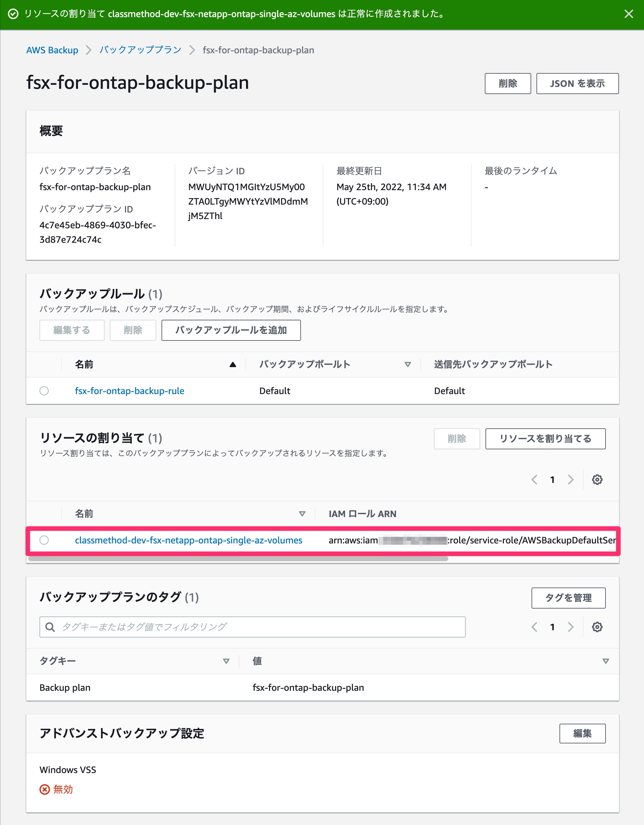The height and width of the screenshot is (825, 644).
Task: Click the disabled 編集する backup rule button
Action: [72, 330]
